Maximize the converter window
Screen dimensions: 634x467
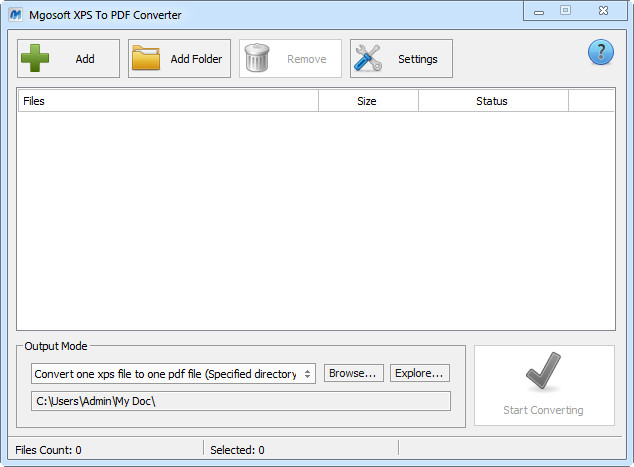click(565, 11)
